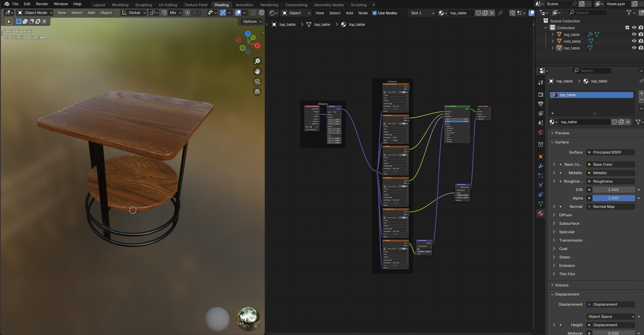
Task: Open the Render menu
Action: coord(42,4)
